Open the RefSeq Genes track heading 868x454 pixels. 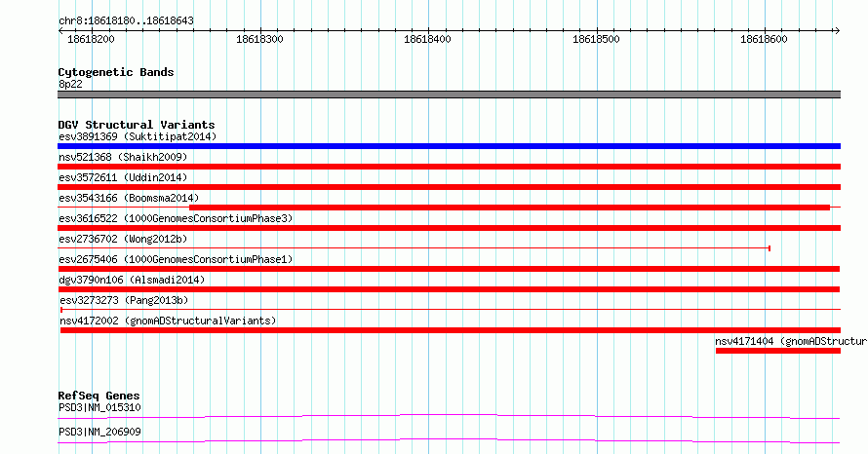99,396
